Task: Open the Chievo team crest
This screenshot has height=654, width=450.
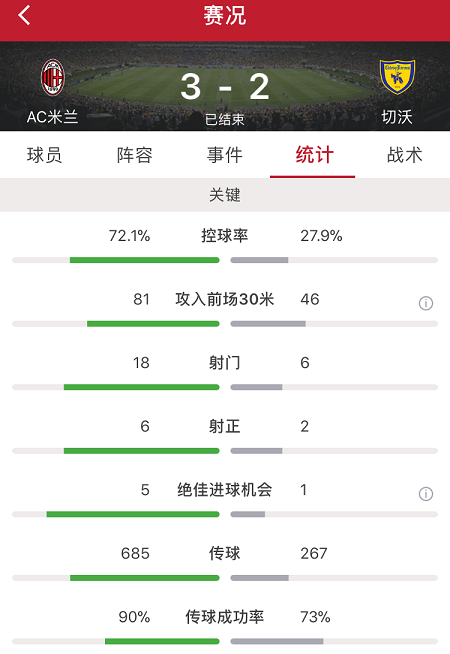Action: [x=397, y=77]
